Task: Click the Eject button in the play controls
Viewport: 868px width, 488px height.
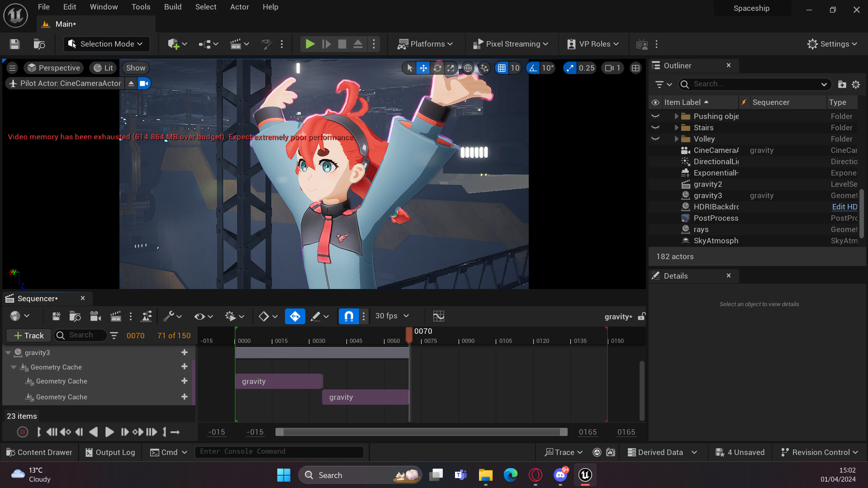Action: pos(358,44)
